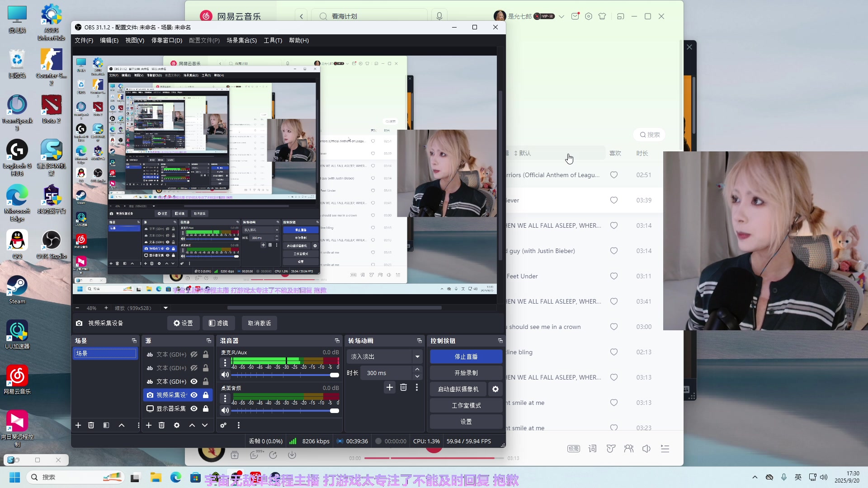Adjust 麦克风/Aux volume slider

(285, 375)
